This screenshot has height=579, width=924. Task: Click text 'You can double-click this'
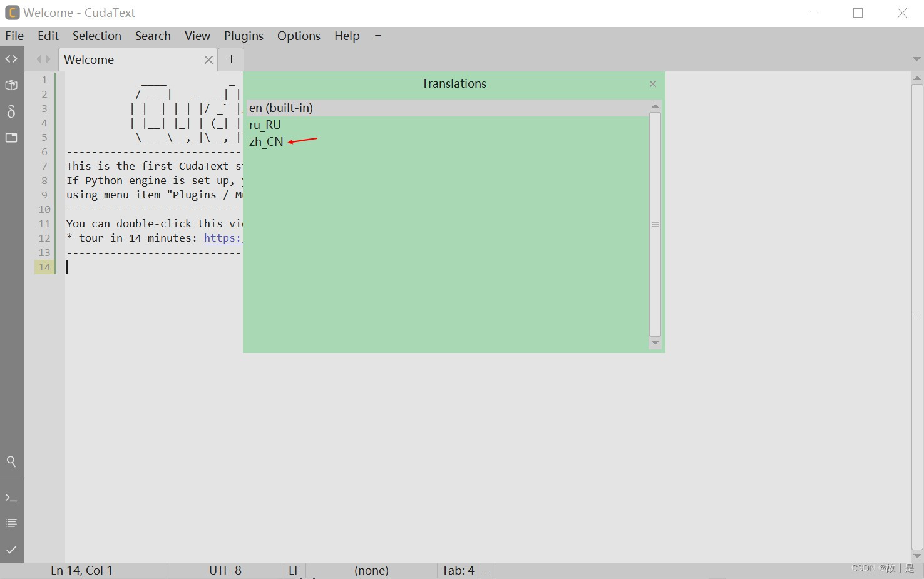coord(145,223)
